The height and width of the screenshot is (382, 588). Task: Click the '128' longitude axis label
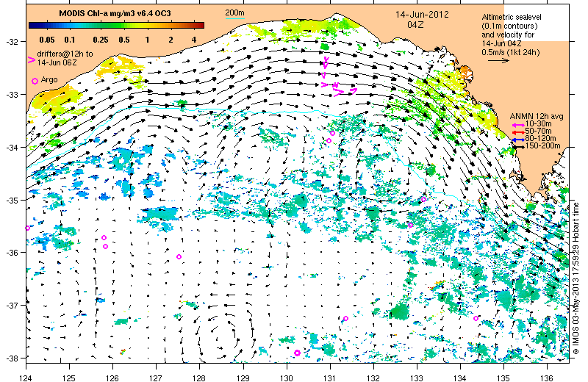click(199, 378)
